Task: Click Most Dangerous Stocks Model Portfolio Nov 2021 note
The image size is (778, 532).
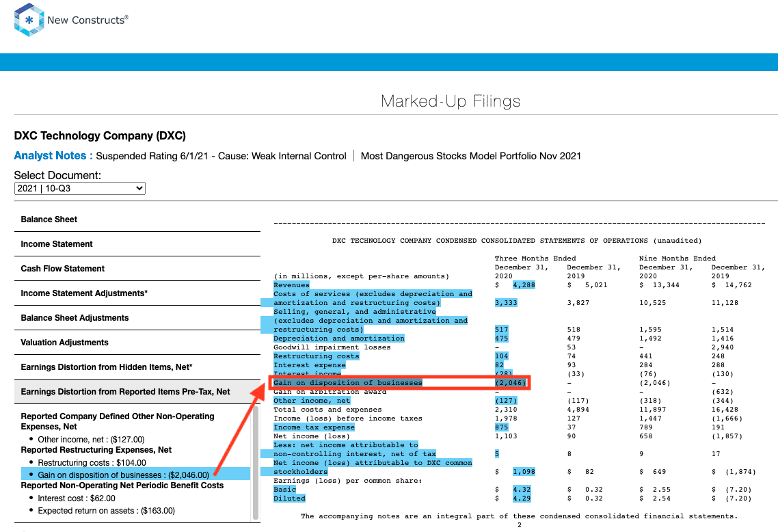Action: coord(471,156)
